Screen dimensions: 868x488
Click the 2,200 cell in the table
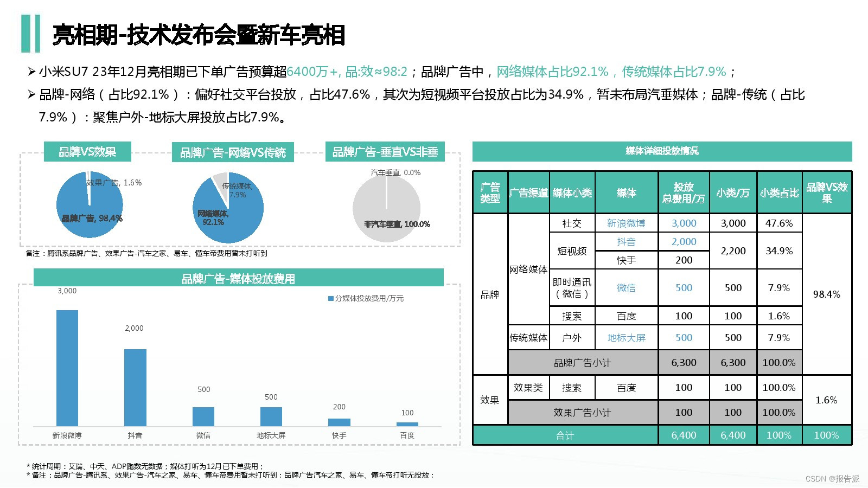point(733,251)
